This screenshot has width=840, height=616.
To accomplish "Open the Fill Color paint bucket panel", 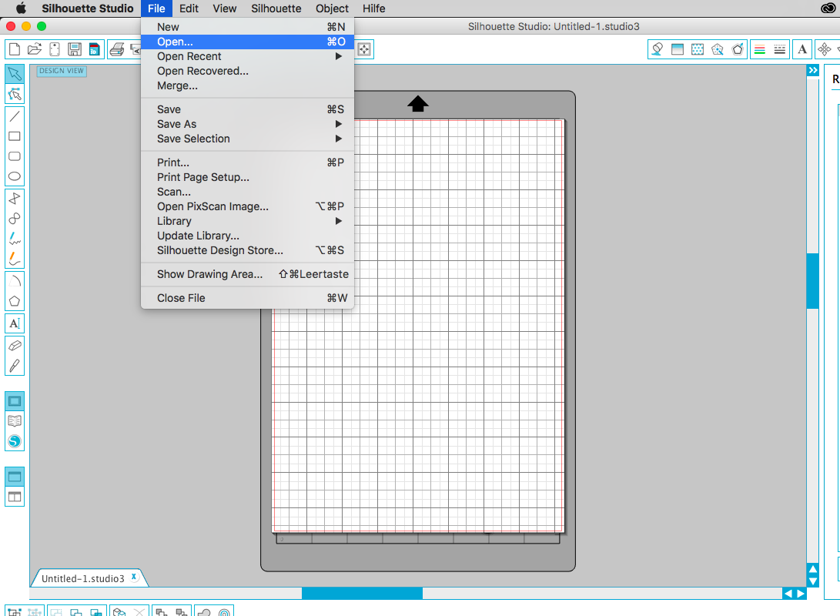I will click(x=657, y=49).
